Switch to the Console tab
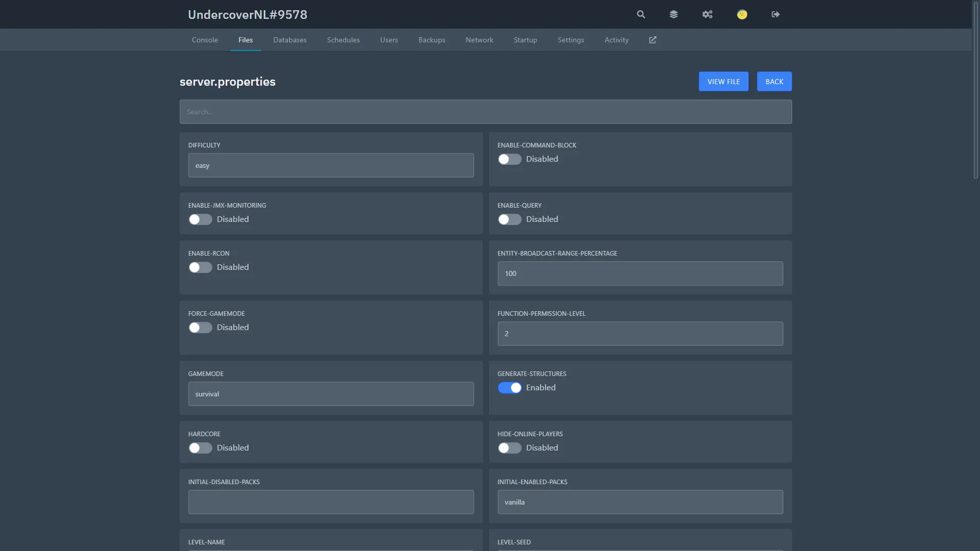 [205, 40]
